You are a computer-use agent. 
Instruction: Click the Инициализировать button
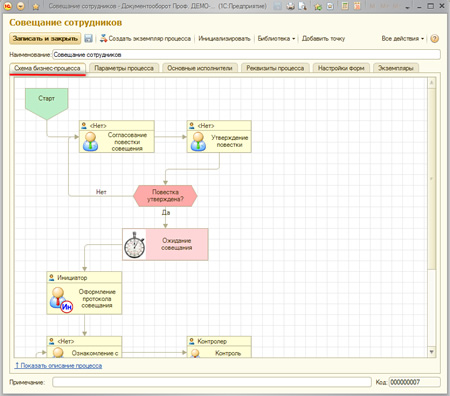tap(224, 39)
